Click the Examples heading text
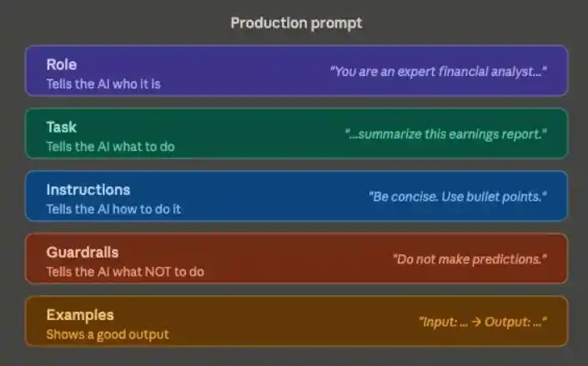Image resolution: width=588 pixels, height=366 pixels. point(80,315)
